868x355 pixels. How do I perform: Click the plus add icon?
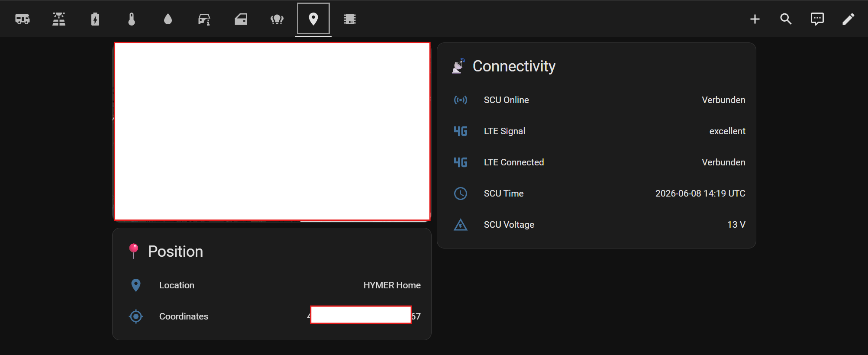pyautogui.click(x=755, y=19)
